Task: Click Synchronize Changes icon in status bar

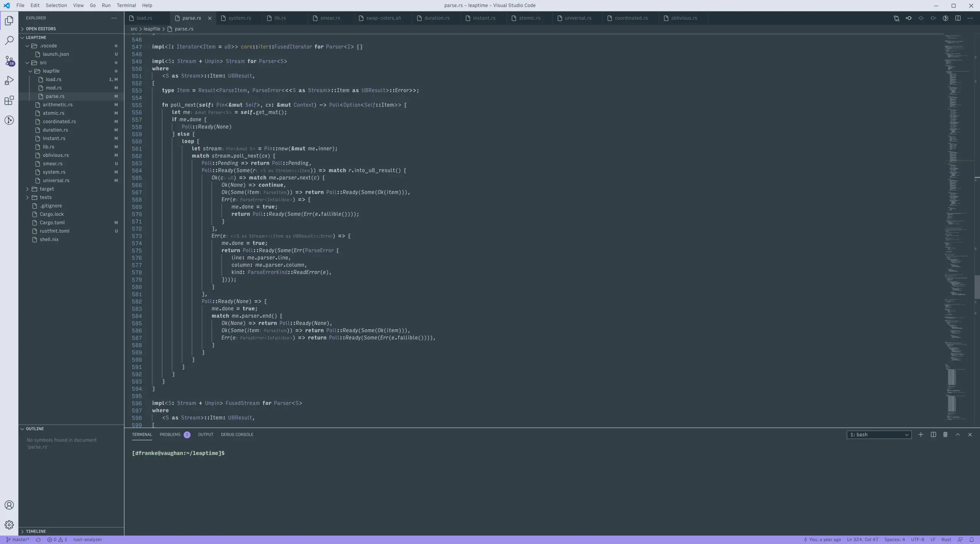Action: (38, 540)
